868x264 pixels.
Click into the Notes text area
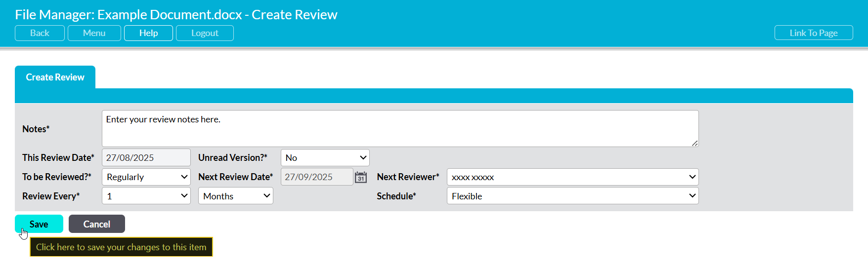click(399, 128)
